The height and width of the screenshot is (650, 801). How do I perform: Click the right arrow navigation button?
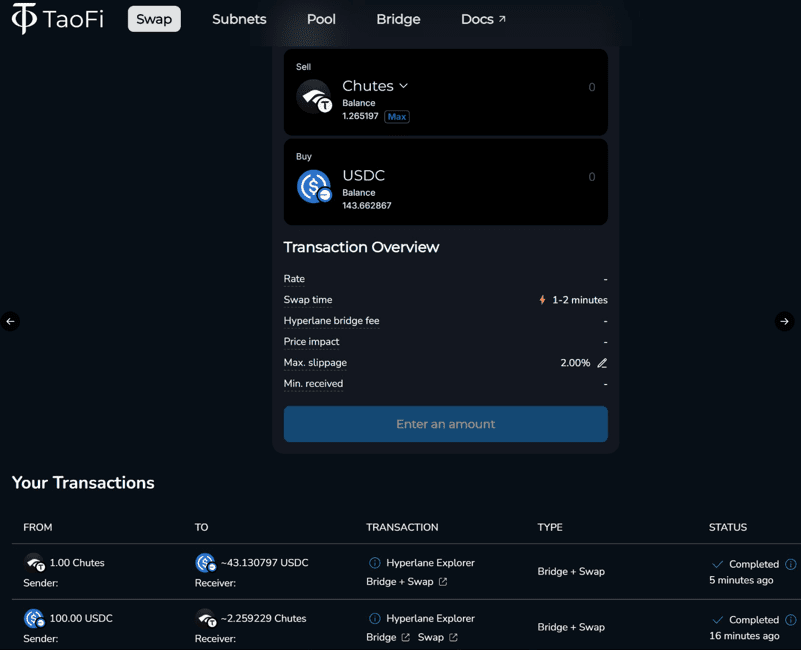[x=784, y=321]
